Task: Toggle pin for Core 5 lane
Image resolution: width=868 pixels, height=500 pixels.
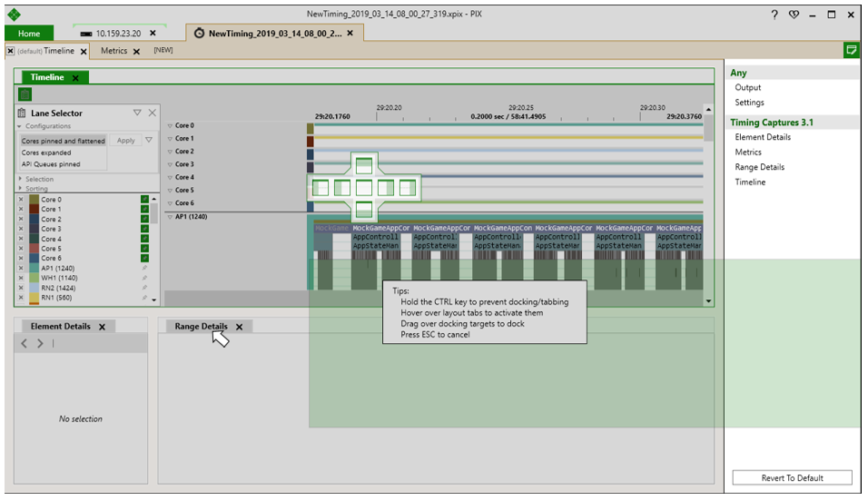Action: (144, 249)
